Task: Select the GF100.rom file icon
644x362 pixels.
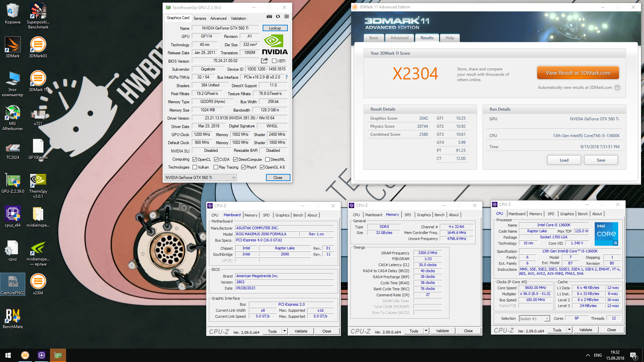Action: click(38, 149)
